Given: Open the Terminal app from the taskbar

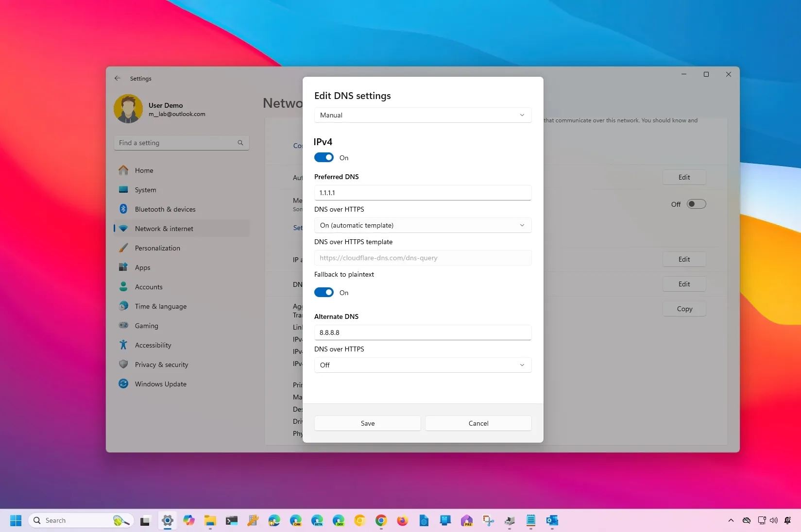Looking at the screenshot, I should coord(232,521).
